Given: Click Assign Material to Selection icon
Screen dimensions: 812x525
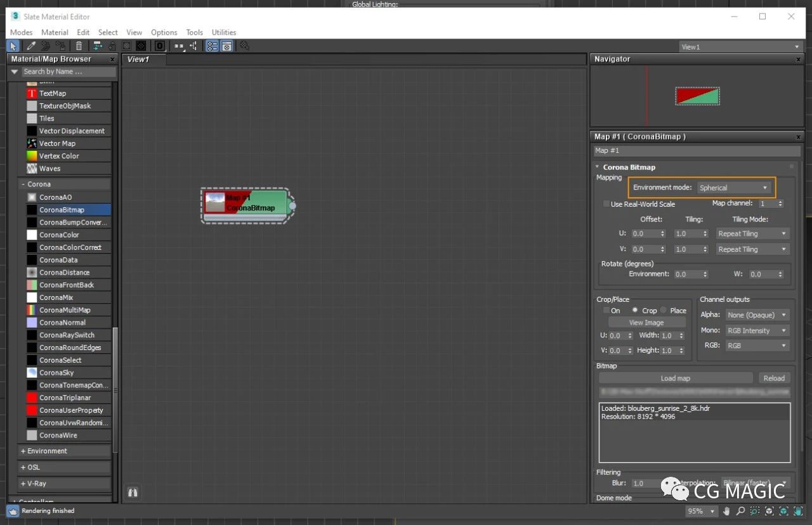Looking at the screenshot, I should click(x=61, y=46).
